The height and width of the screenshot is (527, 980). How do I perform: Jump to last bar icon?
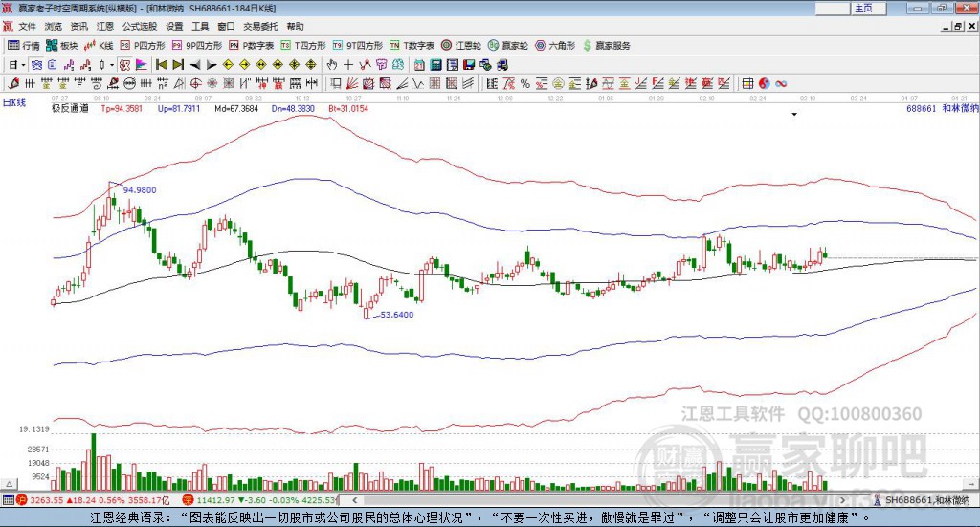point(178,65)
